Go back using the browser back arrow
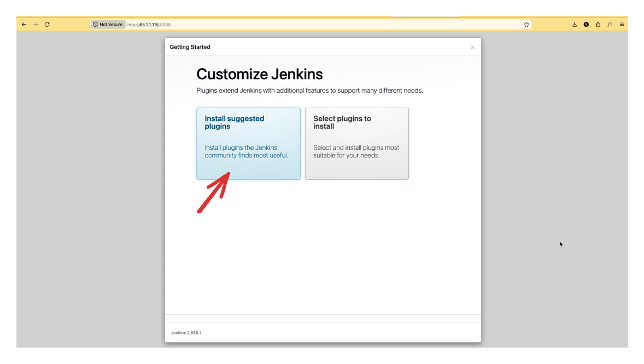 (x=24, y=25)
